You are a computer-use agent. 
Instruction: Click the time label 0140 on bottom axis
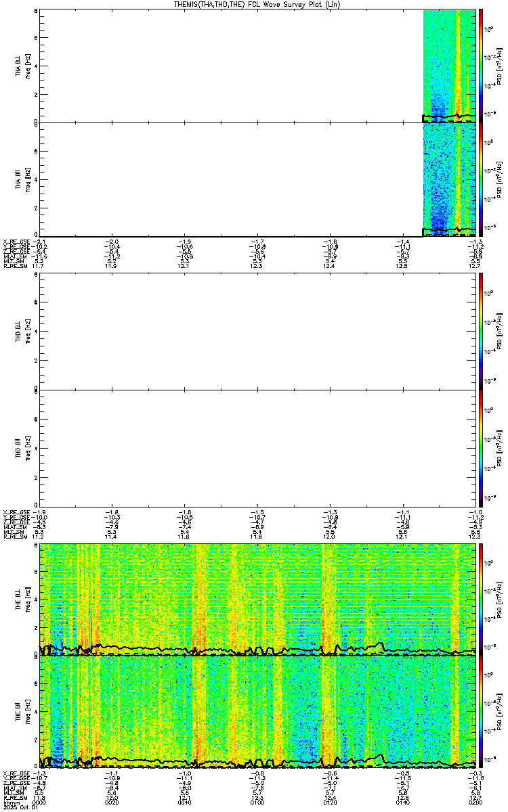(x=404, y=803)
